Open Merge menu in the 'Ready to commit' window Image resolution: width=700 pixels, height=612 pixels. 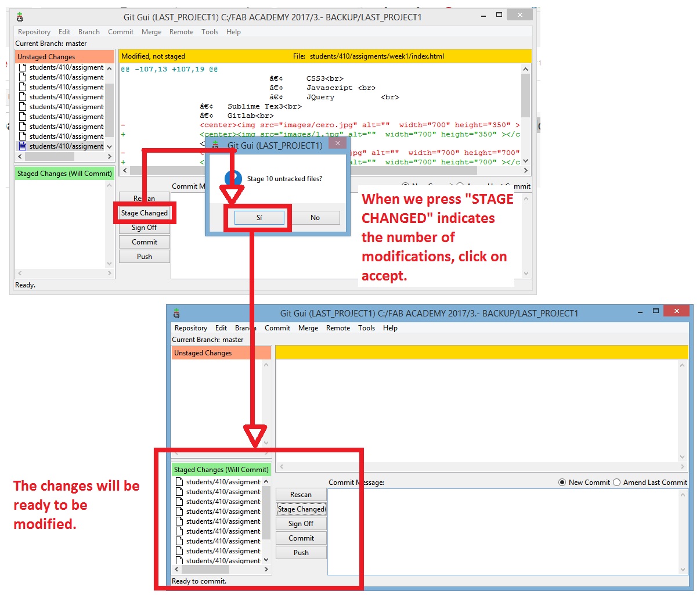pyautogui.click(x=308, y=328)
